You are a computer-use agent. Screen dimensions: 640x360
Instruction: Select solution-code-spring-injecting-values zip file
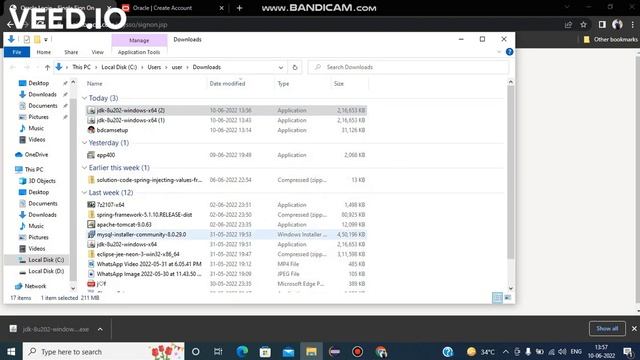[227, 180]
